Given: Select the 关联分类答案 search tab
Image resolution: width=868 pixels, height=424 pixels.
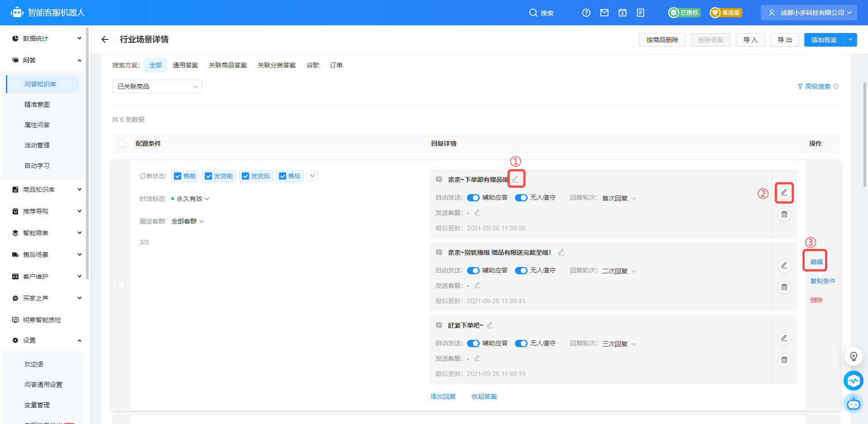Looking at the screenshot, I should coord(277,65).
